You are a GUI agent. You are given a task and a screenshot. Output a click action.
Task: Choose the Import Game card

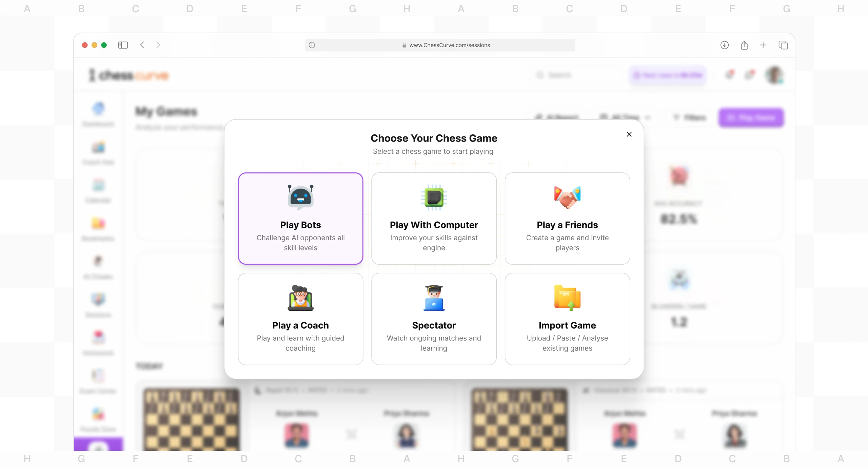pos(567,319)
